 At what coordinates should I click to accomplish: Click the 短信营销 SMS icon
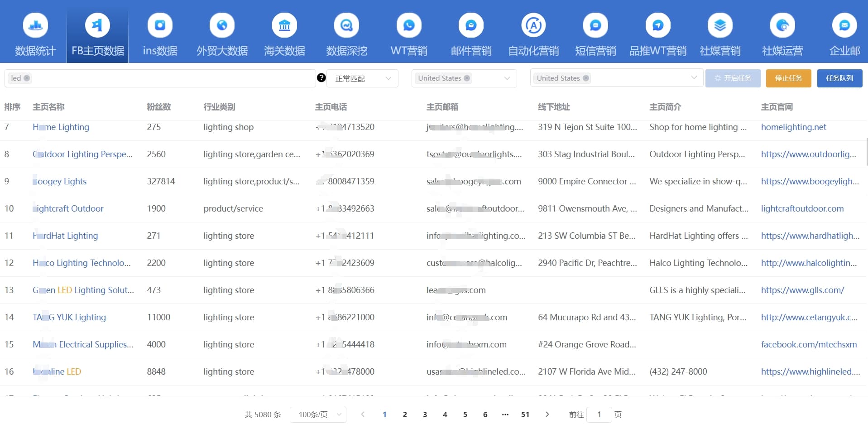click(595, 25)
